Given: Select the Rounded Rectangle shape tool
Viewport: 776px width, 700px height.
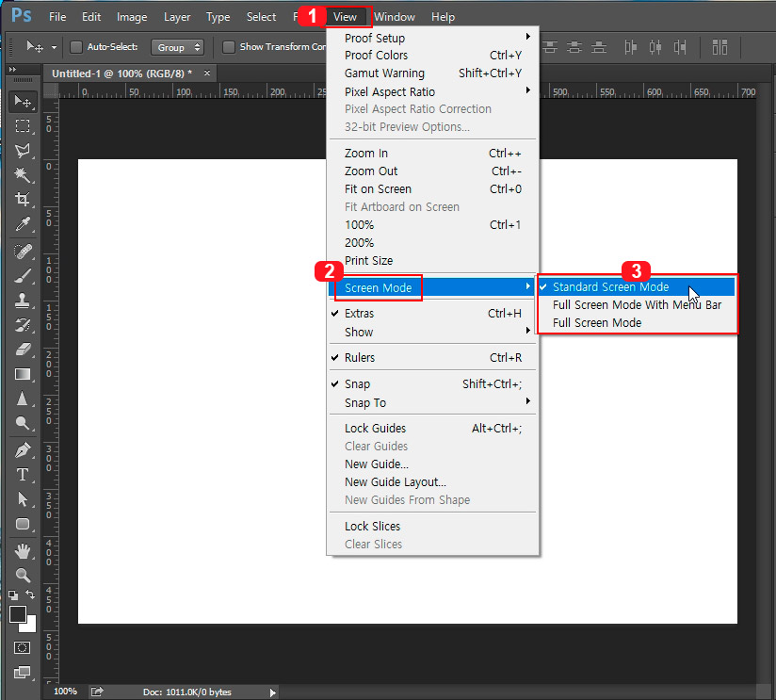Looking at the screenshot, I should [x=23, y=524].
